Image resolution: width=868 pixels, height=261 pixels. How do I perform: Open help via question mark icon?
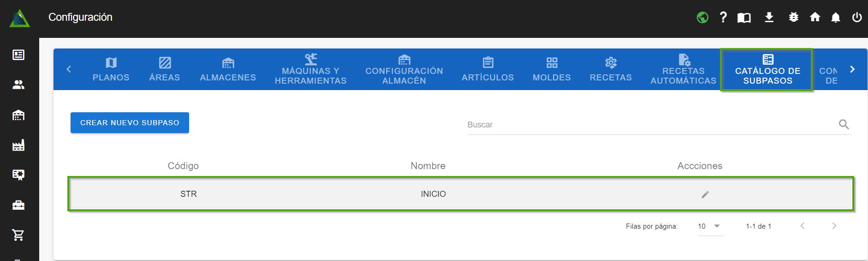click(x=723, y=18)
